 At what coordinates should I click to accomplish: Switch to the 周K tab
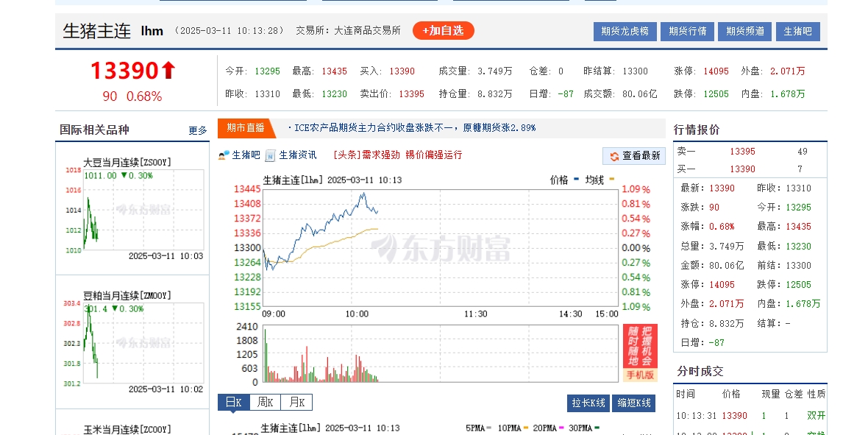point(265,403)
